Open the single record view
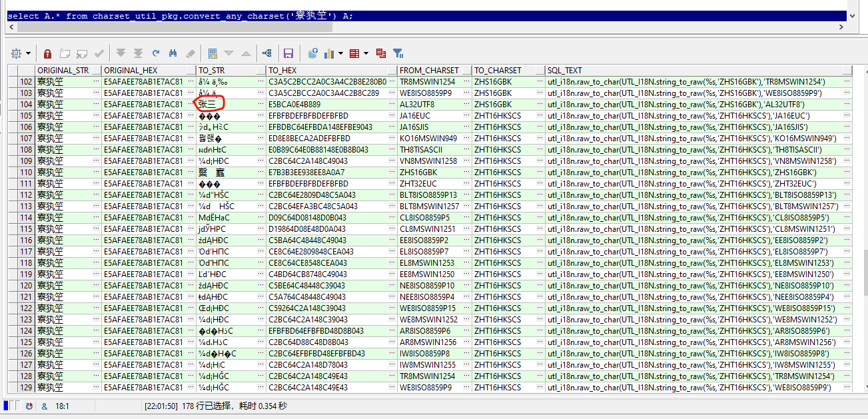 tap(213, 53)
